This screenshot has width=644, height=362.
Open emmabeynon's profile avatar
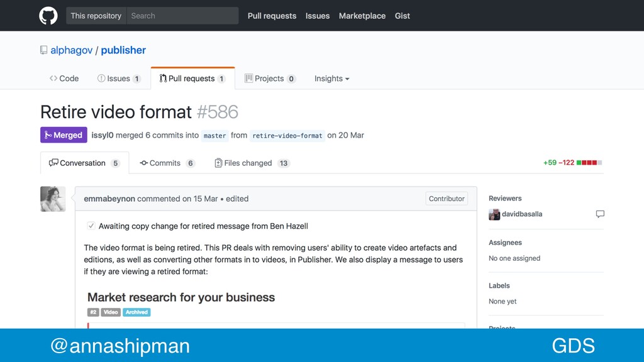pyautogui.click(x=53, y=199)
